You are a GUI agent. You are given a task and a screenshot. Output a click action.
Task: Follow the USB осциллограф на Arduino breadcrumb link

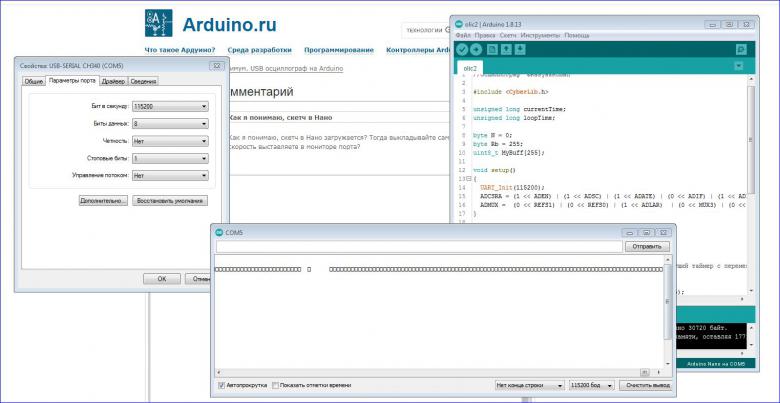click(x=296, y=69)
